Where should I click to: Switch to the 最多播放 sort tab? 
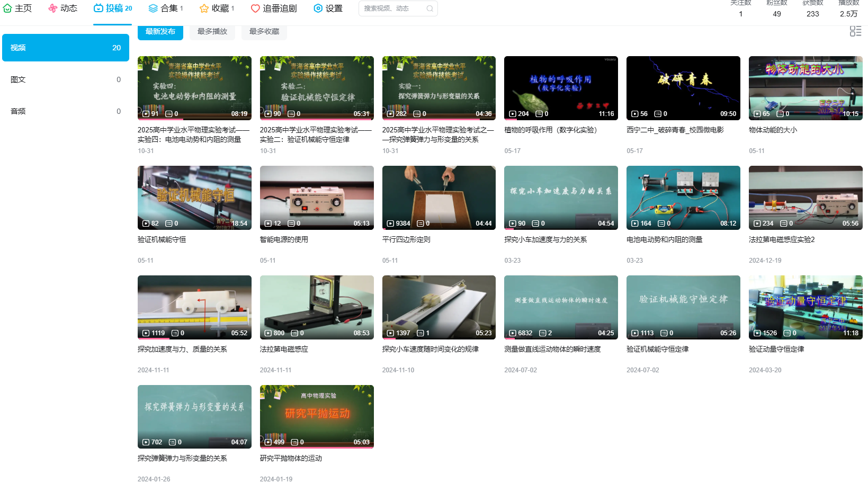212,31
